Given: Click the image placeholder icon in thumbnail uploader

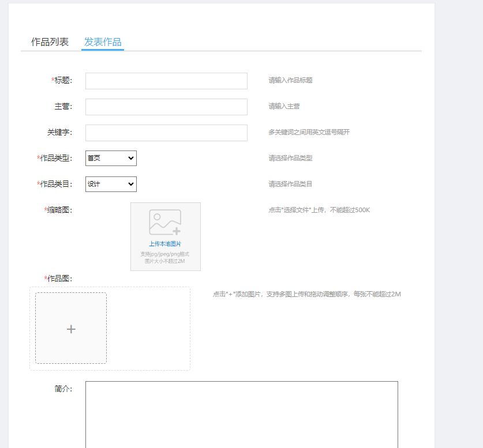Looking at the screenshot, I should (165, 222).
